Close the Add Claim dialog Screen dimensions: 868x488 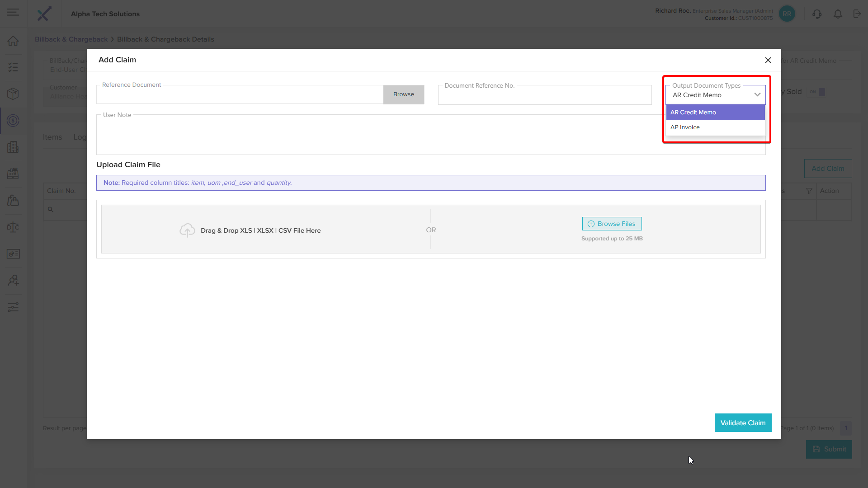[768, 60]
